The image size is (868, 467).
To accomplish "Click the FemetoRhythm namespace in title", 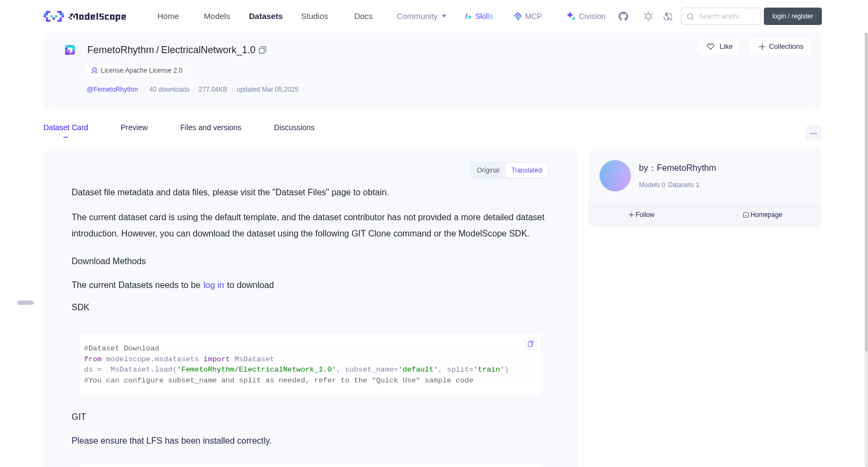I will [x=120, y=50].
